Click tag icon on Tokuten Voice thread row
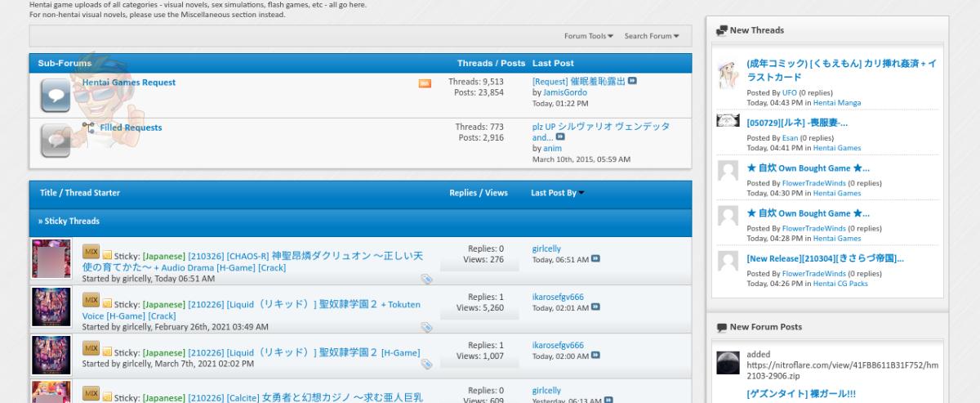This screenshot has width=980, height=403. (426, 327)
